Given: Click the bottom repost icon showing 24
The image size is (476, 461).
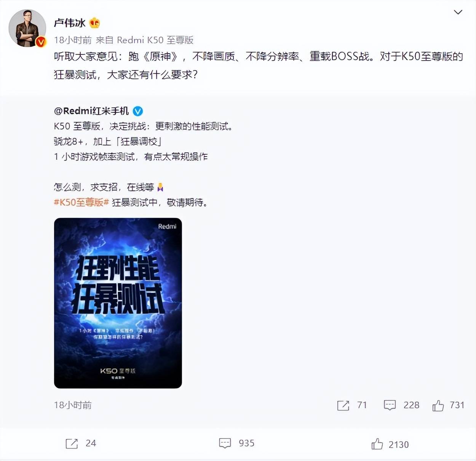Looking at the screenshot, I should (x=72, y=443).
